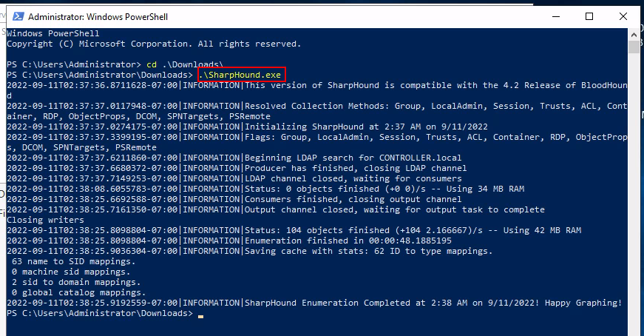Click the Microsoft Corporation copyright line
Viewport: 644px width, 336px height.
(x=152, y=44)
